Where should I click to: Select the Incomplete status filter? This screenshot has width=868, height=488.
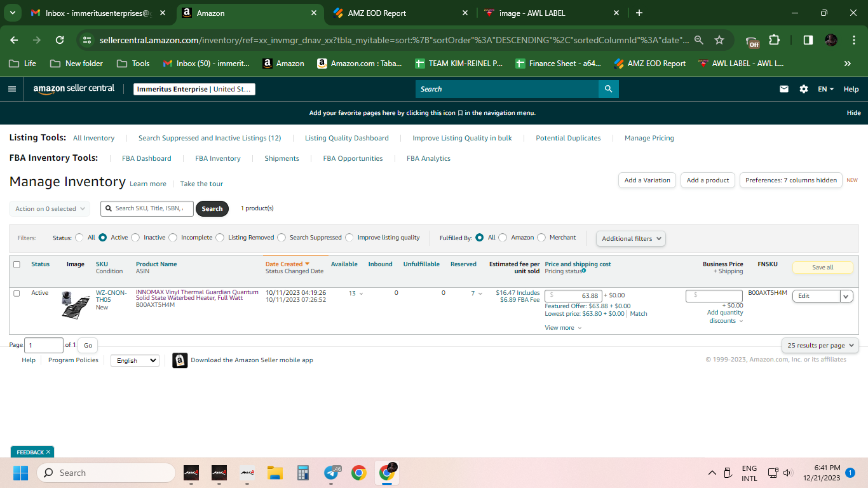pos(172,238)
